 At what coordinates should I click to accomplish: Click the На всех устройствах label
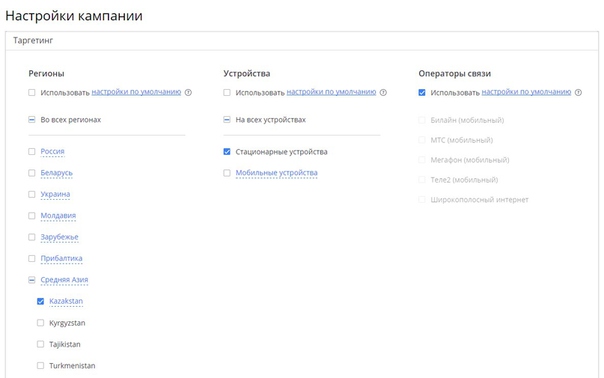tap(270, 120)
